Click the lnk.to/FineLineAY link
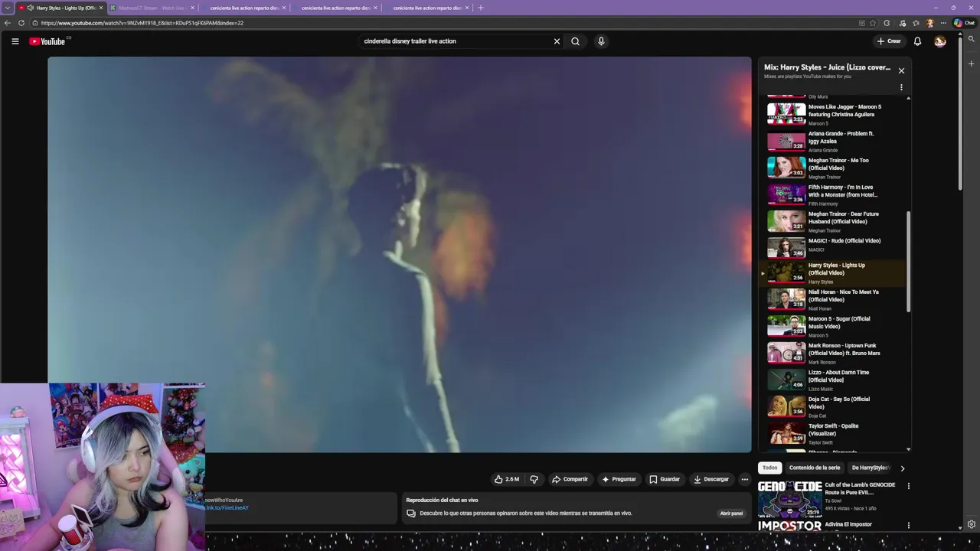Image resolution: width=980 pixels, height=551 pixels. tap(227, 507)
